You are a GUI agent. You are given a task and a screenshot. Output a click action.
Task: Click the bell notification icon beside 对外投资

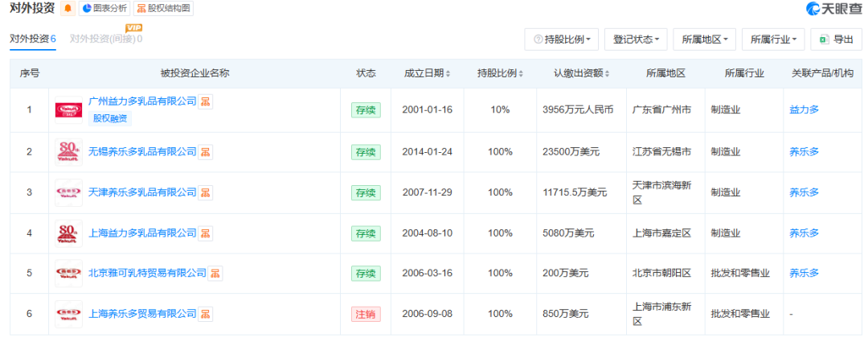pyautogui.click(x=68, y=9)
